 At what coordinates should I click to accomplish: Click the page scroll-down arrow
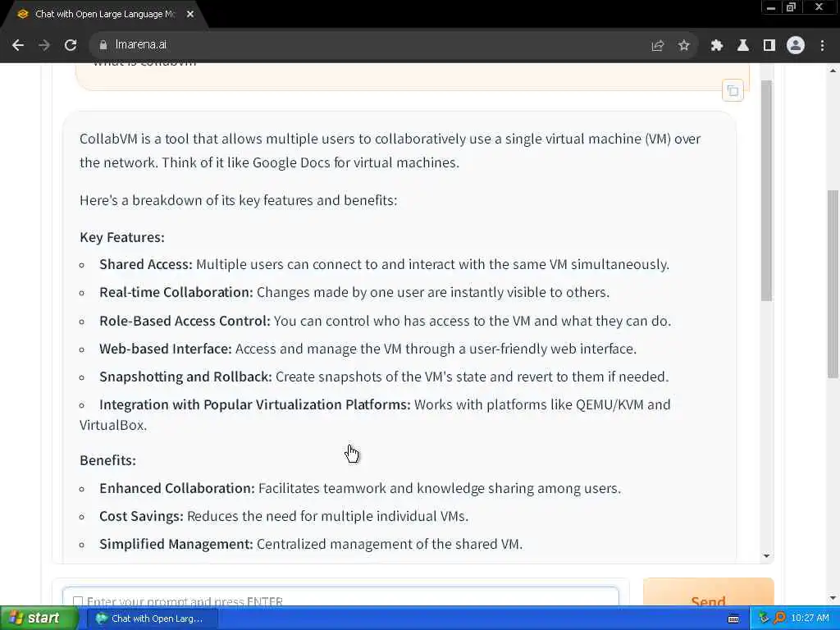833,598
